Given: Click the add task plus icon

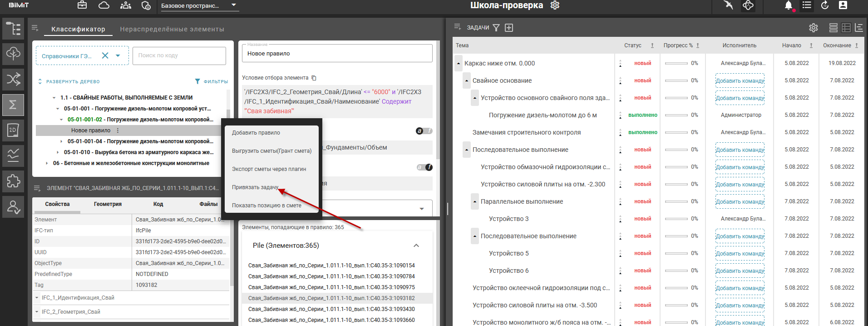Looking at the screenshot, I should (509, 28).
